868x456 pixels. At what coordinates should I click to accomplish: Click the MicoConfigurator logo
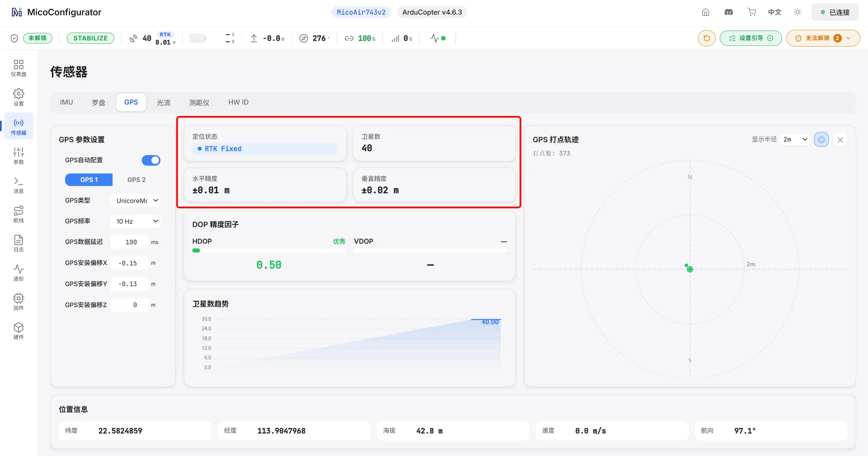coord(17,12)
